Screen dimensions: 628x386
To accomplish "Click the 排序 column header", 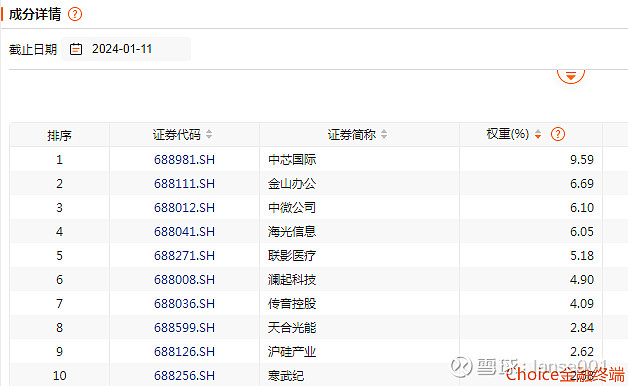I will click(x=59, y=135).
